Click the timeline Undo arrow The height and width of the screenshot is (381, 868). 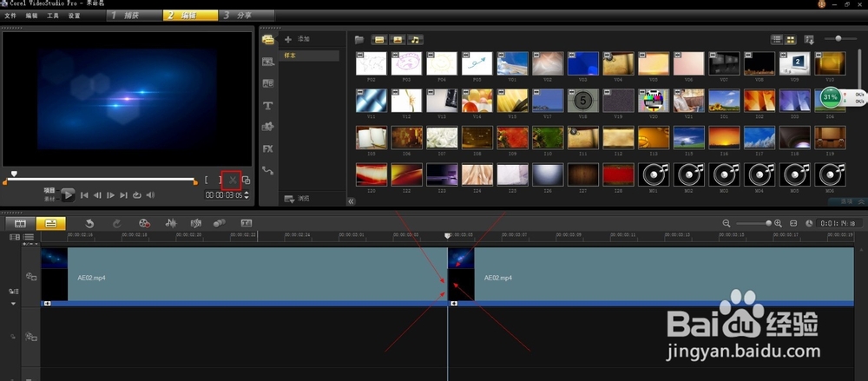89,223
